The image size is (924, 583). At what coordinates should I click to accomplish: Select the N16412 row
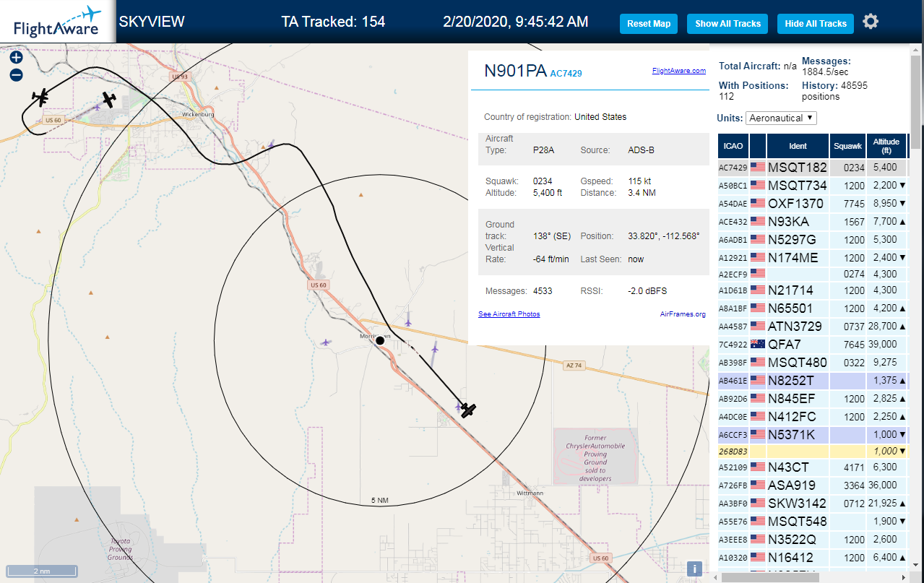[x=812, y=558]
